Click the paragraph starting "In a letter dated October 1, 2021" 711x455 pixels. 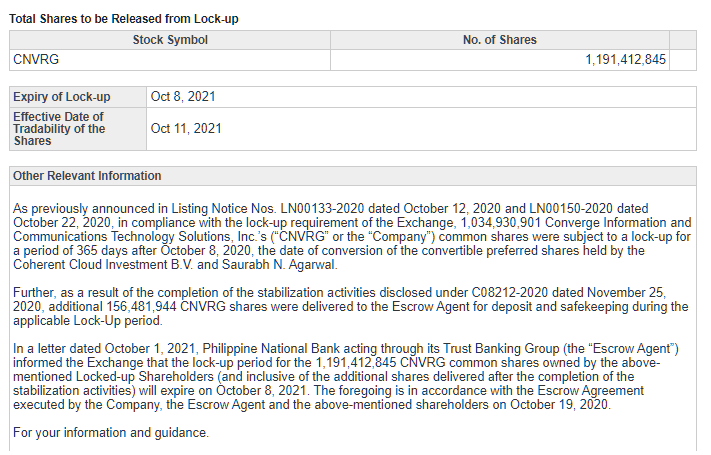pyautogui.click(x=346, y=377)
